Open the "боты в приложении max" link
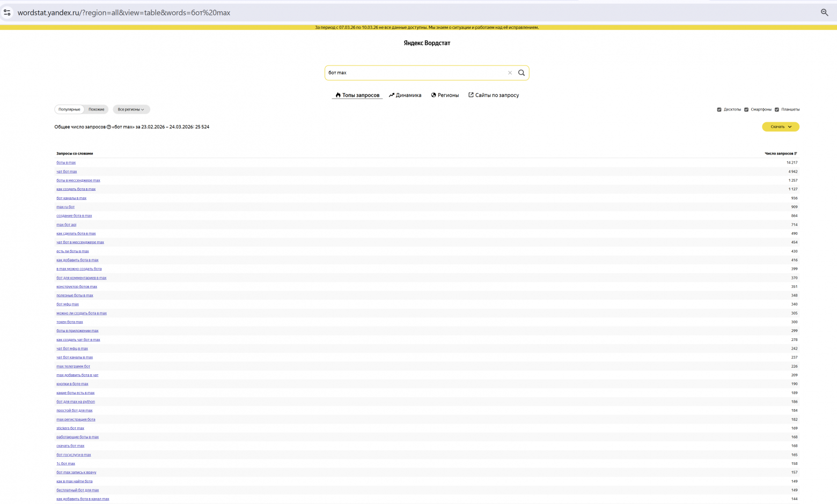 78,331
